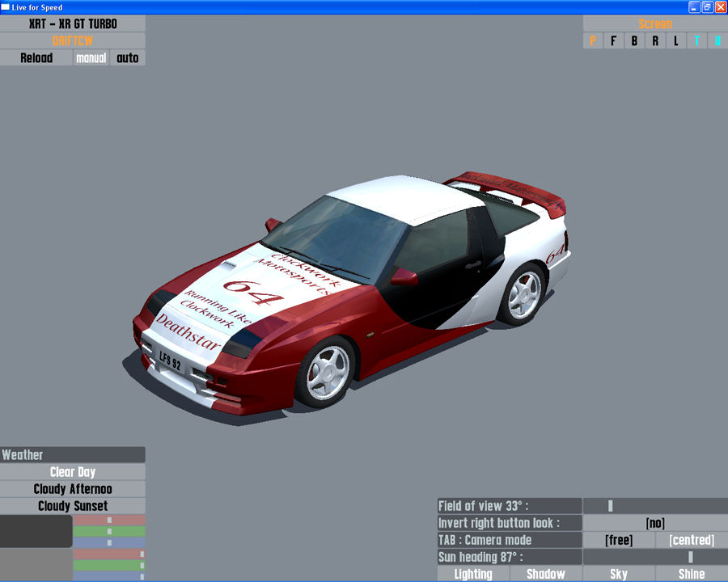Viewport: 728px width, 582px height.
Task: Switch to the L left view
Action: coord(676,41)
